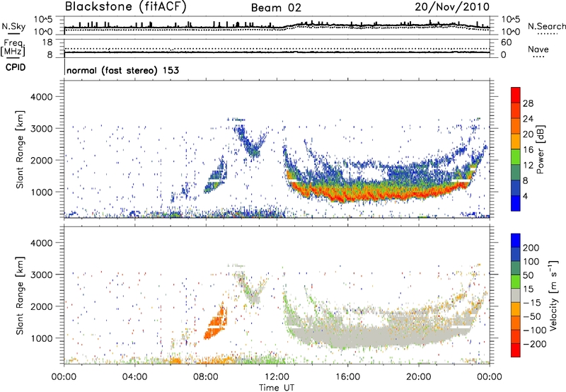
Task: Click the '12:00' time tick label
Action: point(277,377)
